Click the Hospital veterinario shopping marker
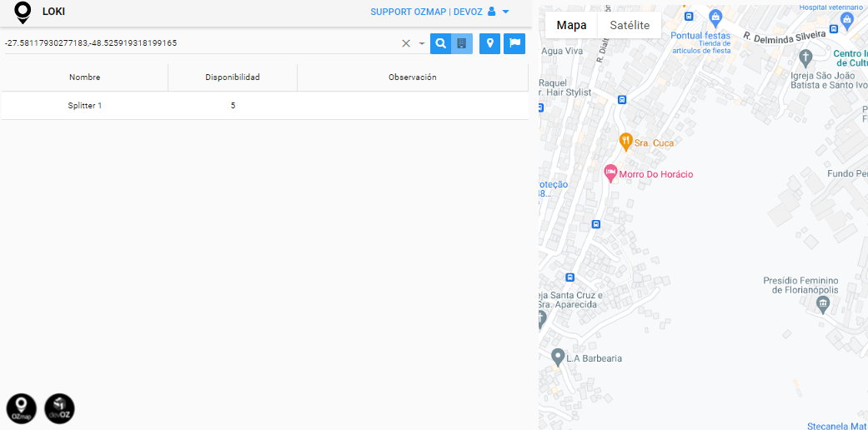Viewport: 868px width, 430px height. (x=846, y=20)
